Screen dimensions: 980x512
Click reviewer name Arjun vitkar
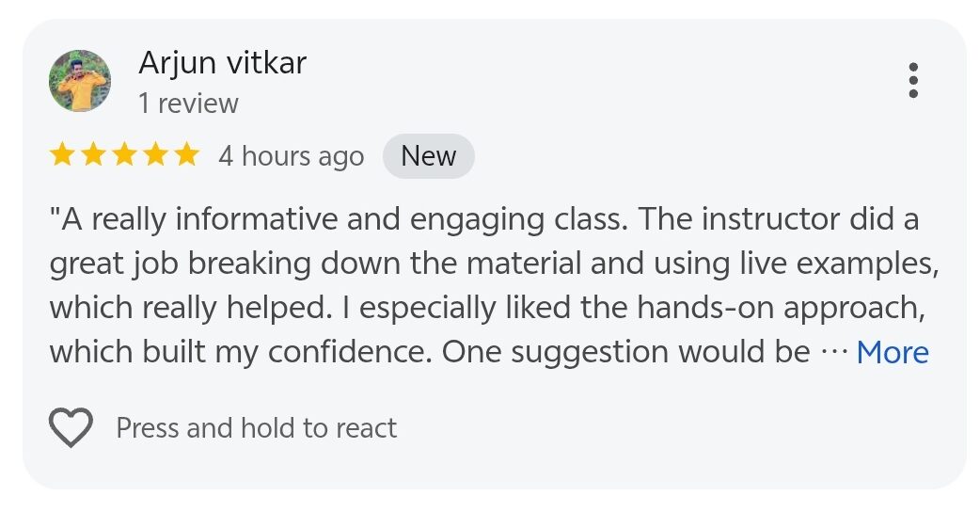222,63
